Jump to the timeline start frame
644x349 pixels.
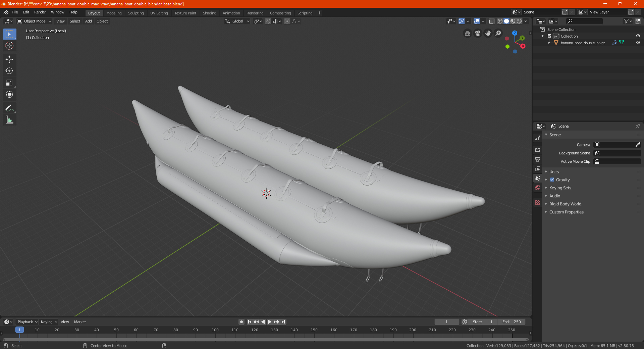click(250, 322)
